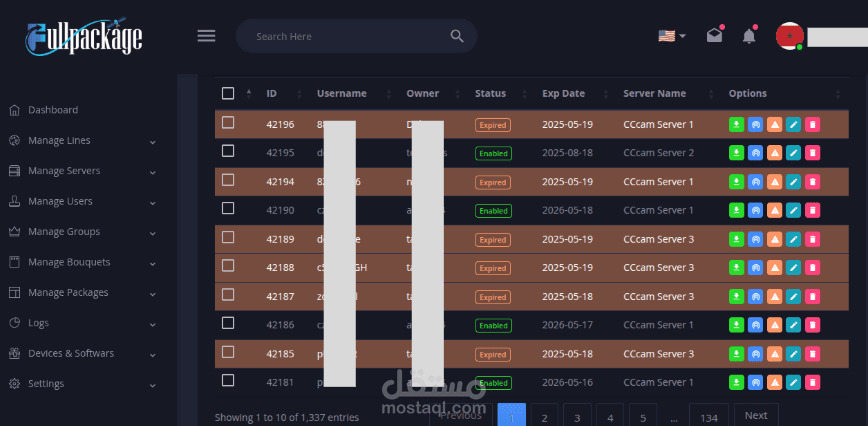Screen dimensions: 868x426
Task: Tick the select-all checkbox in table header
Action: pyautogui.click(x=228, y=93)
